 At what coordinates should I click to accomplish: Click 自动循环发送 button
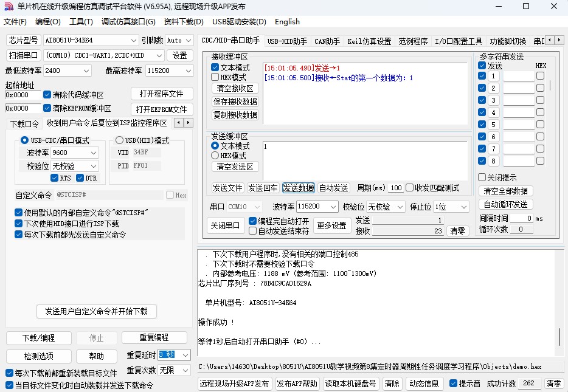pyautogui.click(x=506, y=204)
